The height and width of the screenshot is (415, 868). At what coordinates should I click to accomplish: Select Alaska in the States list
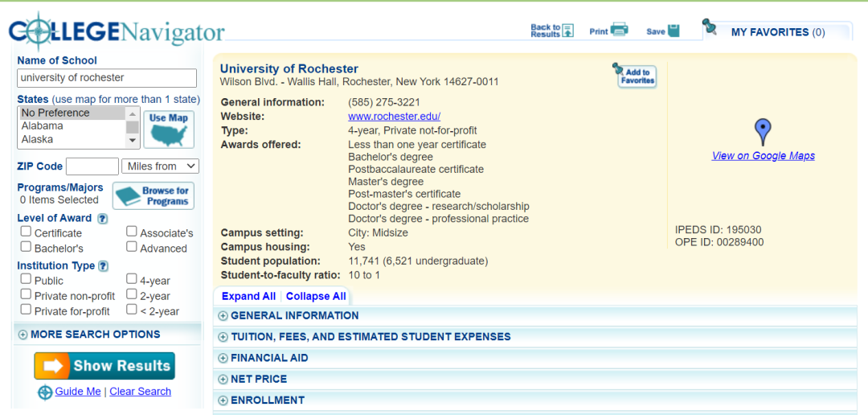tap(72, 140)
